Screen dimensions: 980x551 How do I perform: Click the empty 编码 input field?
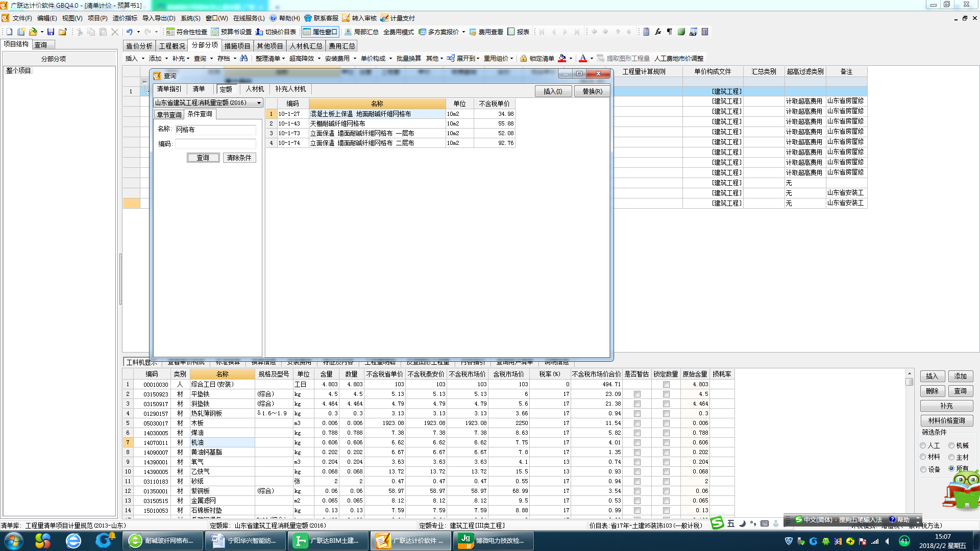pyautogui.click(x=215, y=144)
